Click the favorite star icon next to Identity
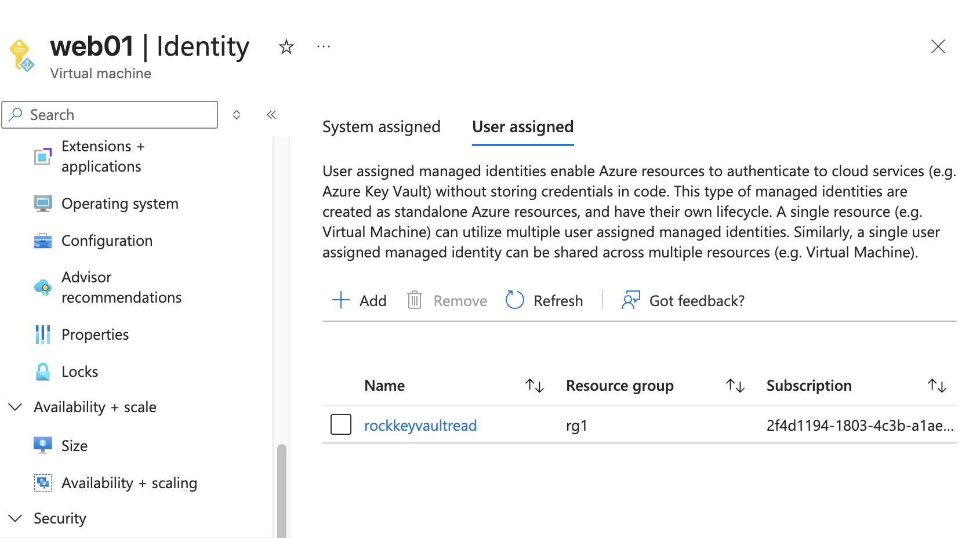Image resolution: width=980 pixels, height=538 pixels. (286, 46)
